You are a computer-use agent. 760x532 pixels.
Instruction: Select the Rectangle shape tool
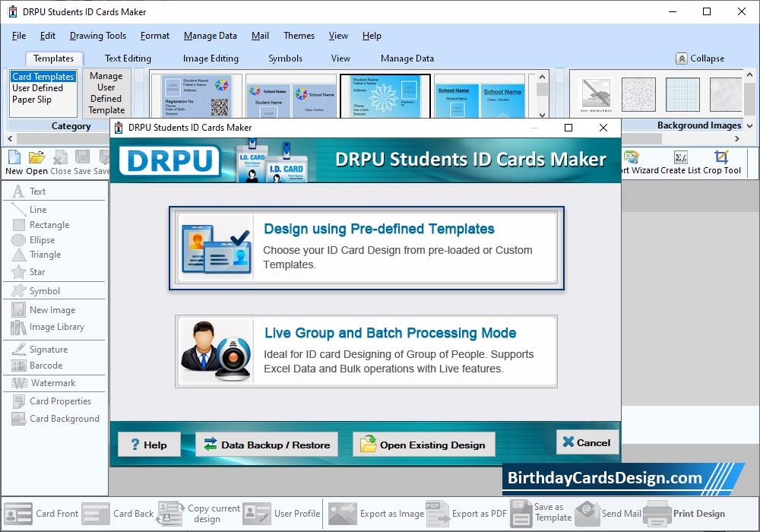(41, 225)
